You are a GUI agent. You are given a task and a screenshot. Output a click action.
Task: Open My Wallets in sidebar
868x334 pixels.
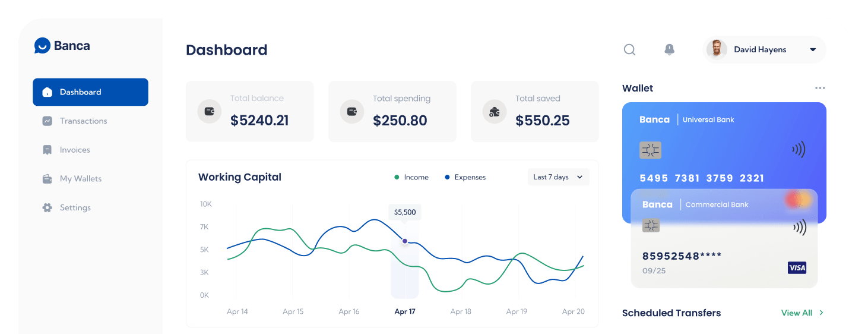pyautogui.click(x=80, y=179)
